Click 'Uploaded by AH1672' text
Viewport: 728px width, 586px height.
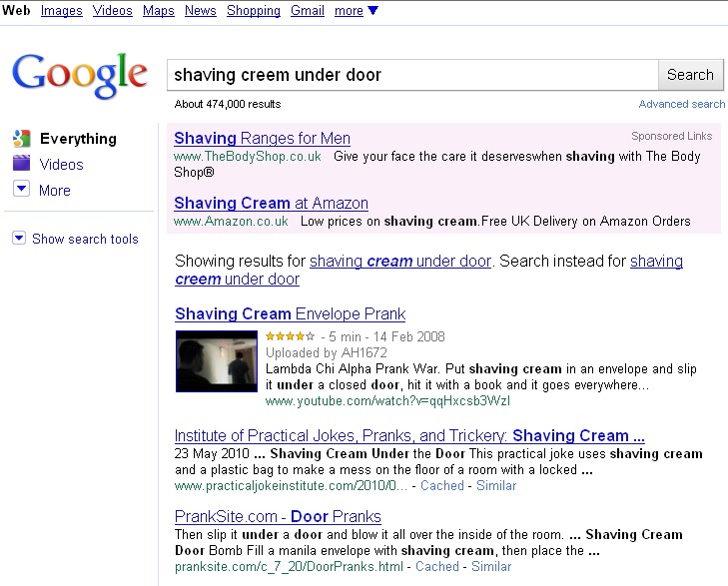327,352
